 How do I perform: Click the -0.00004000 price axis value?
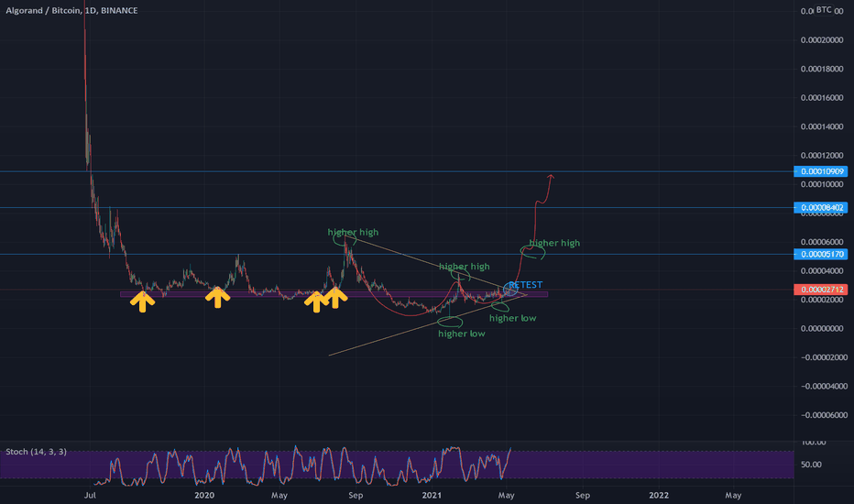(825, 387)
